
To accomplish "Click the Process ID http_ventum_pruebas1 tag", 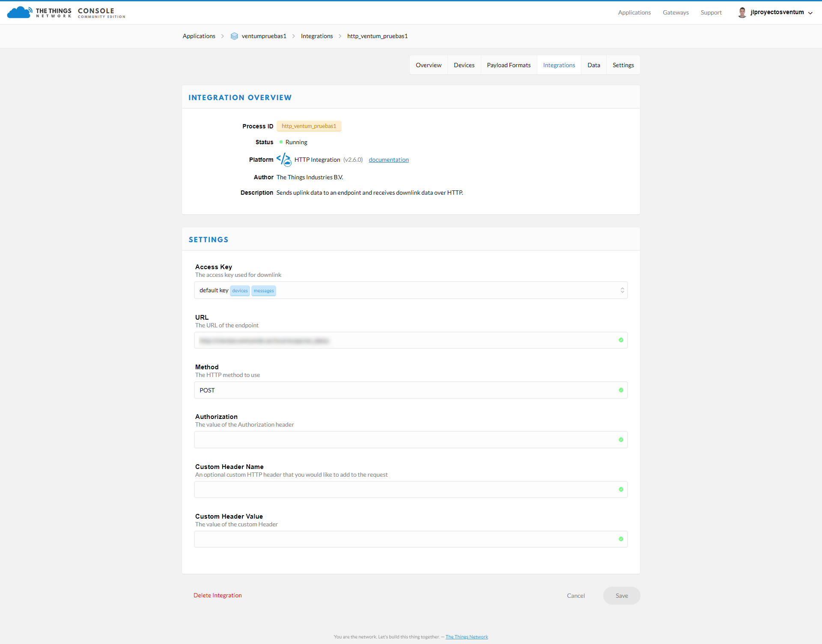I will 309,126.
